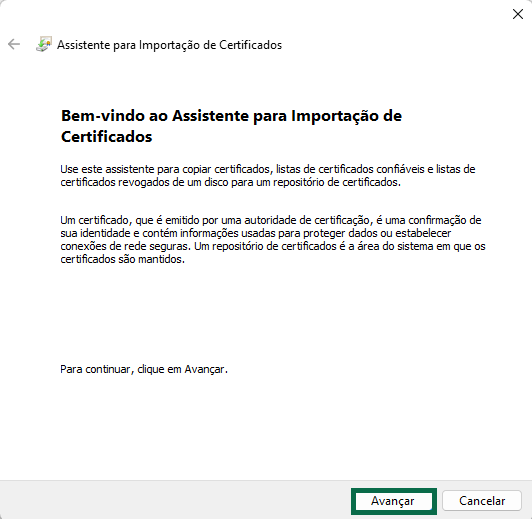
Task: Click the line 'sua identidade e contém informações'
Action: click(255, 233)
